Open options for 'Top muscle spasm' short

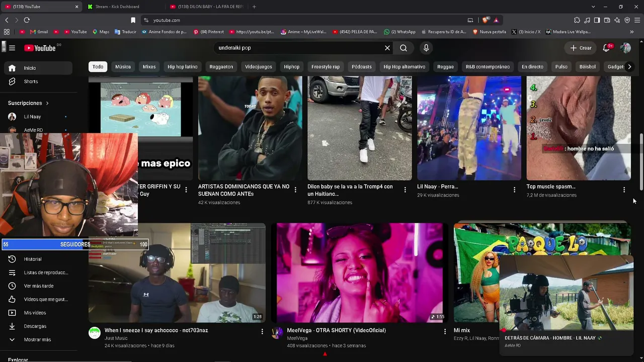point(624,190)
